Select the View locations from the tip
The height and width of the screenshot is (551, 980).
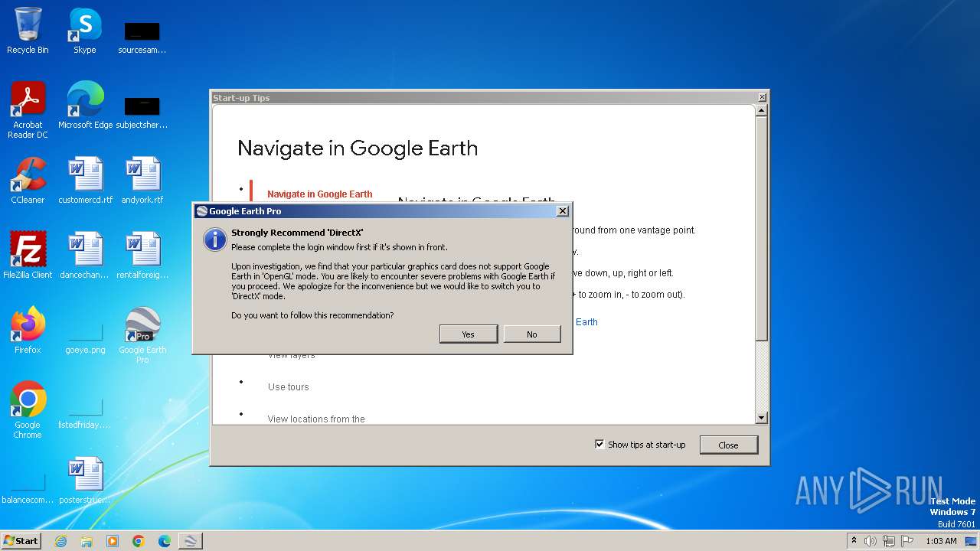[316, 419]
